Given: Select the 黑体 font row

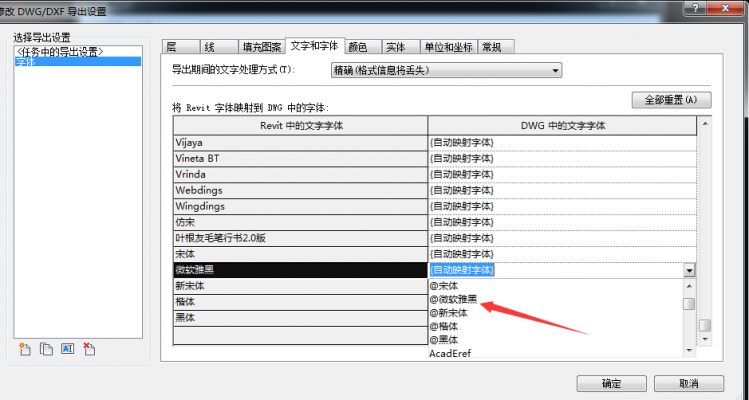Looking at the screenshot, I should (300, 318).
